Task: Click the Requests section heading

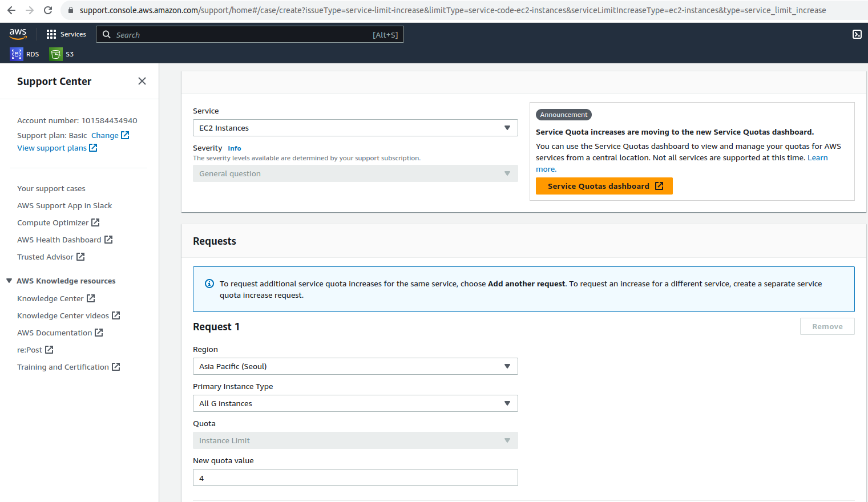Action: point(215,241)
